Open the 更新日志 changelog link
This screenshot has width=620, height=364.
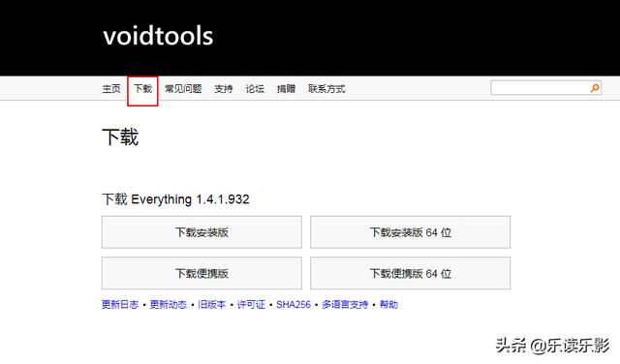tap(120, 304)
